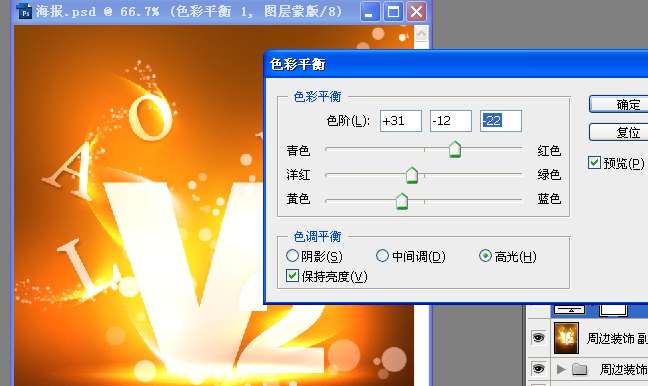Click the 绿色 label
Screen dimensions: 648x386
click(x=549, y=175)
